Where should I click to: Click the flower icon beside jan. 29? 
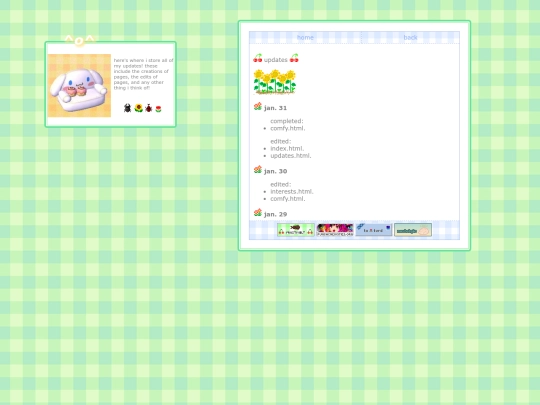point(258,212)
